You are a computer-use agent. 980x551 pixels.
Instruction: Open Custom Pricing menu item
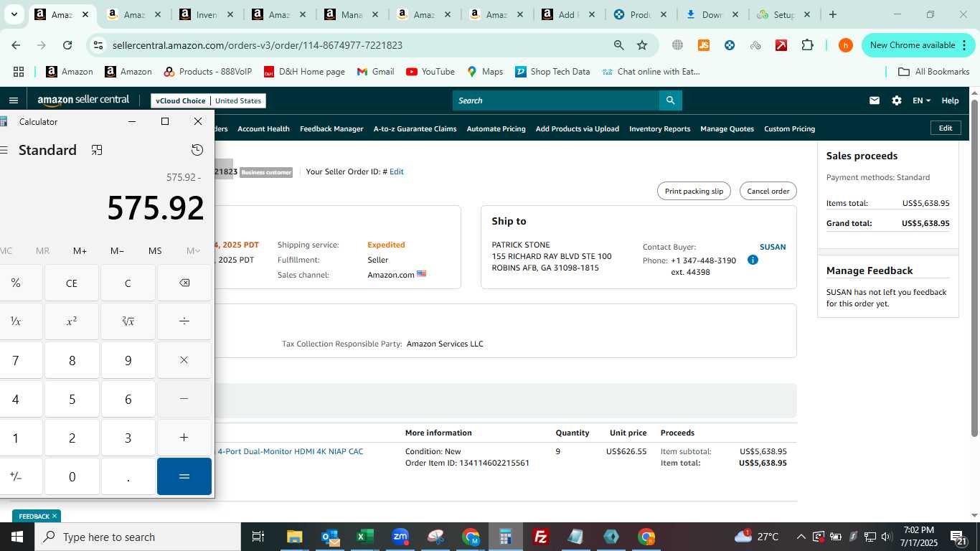(x=789, y=128)
